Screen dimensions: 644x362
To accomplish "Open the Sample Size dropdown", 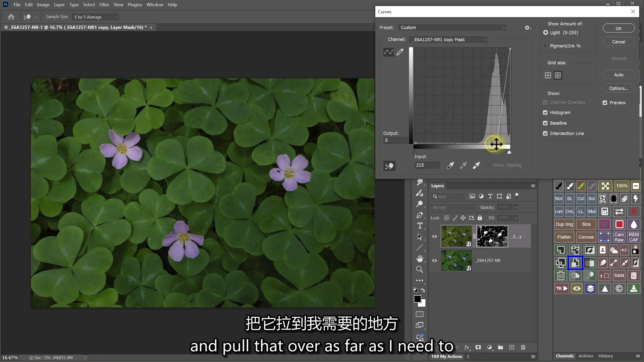I will [x=96, y=17].
